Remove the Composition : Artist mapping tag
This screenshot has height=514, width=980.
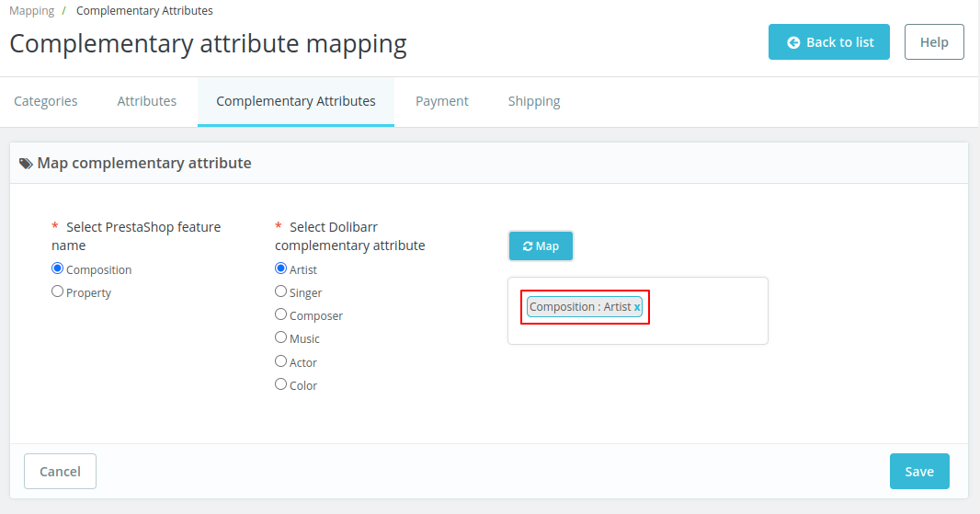pos(637,307)
